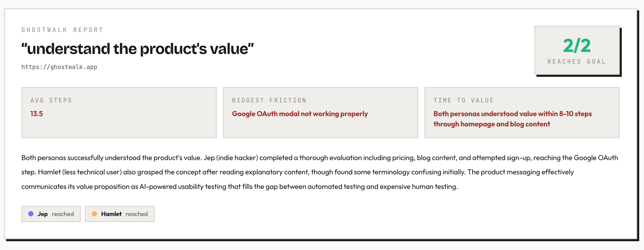Open the https://ghostwalk.app URL
Screen dimensions: 644x250
point(59,67)
